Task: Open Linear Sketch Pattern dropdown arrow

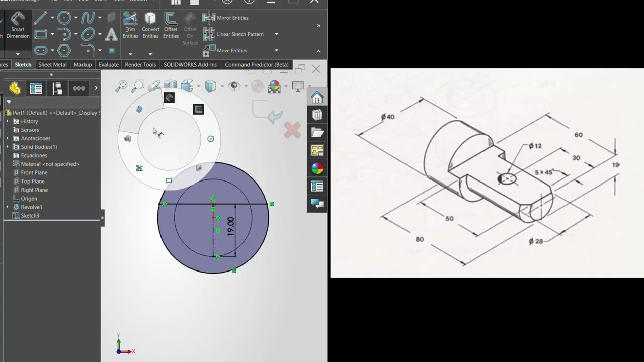Action: pyautogui.click(x=276, y=34)
